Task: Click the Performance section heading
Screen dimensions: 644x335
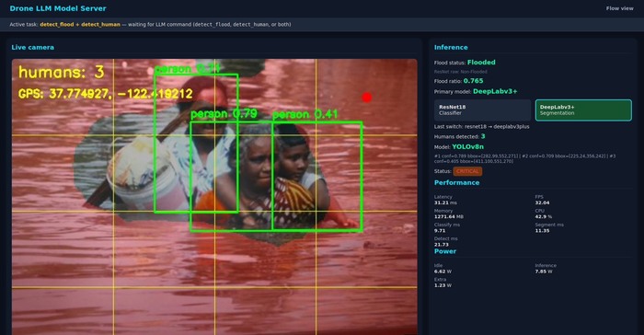Action: [456, 182]
